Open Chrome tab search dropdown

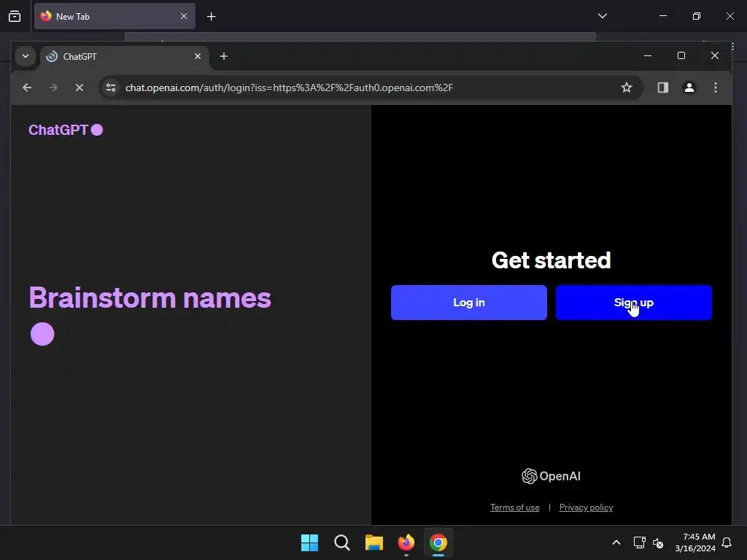click(26, 56)
